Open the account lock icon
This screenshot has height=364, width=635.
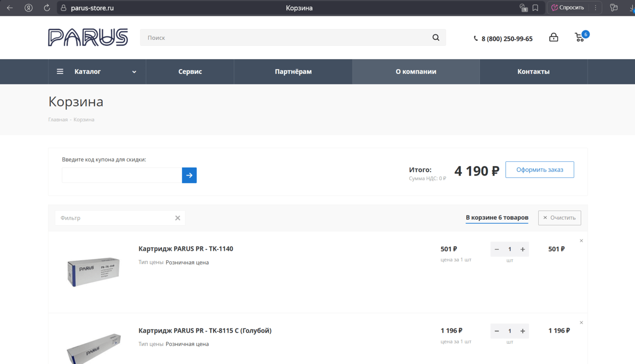[553, 37]
